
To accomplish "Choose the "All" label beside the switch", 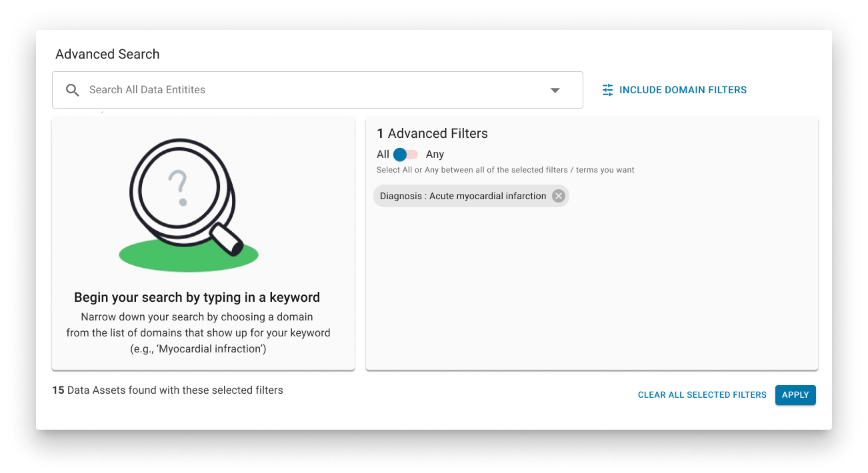I will (383, 155).
